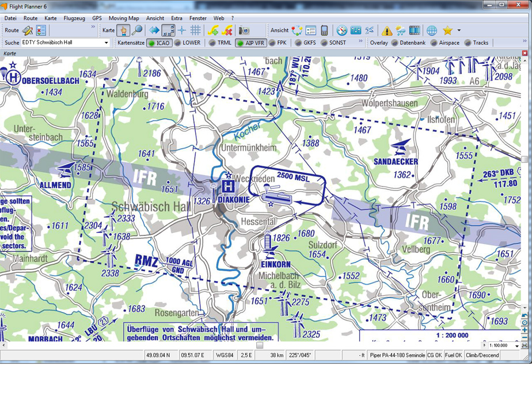The width and height of the screenshot is (532, 403).
Task: Click the yellow star favorites icon
Action: (x=447, y=31)
